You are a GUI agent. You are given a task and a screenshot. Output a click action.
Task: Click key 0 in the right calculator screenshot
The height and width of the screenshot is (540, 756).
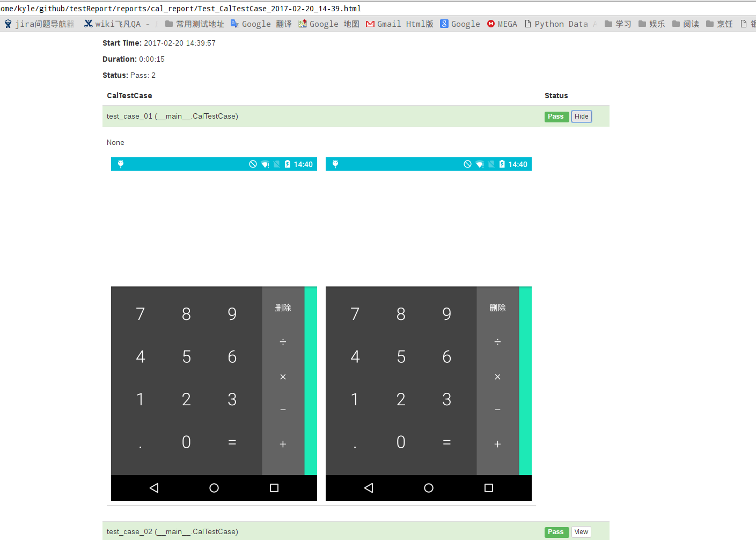tap(401, 442)
